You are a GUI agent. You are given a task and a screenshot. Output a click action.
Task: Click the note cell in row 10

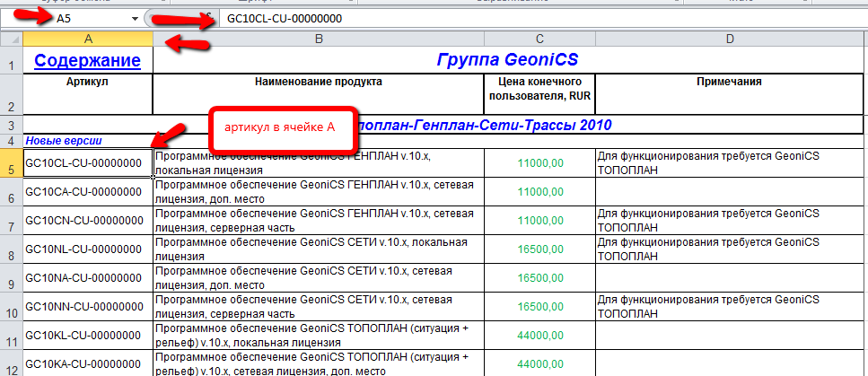click(x=730, y=307)
